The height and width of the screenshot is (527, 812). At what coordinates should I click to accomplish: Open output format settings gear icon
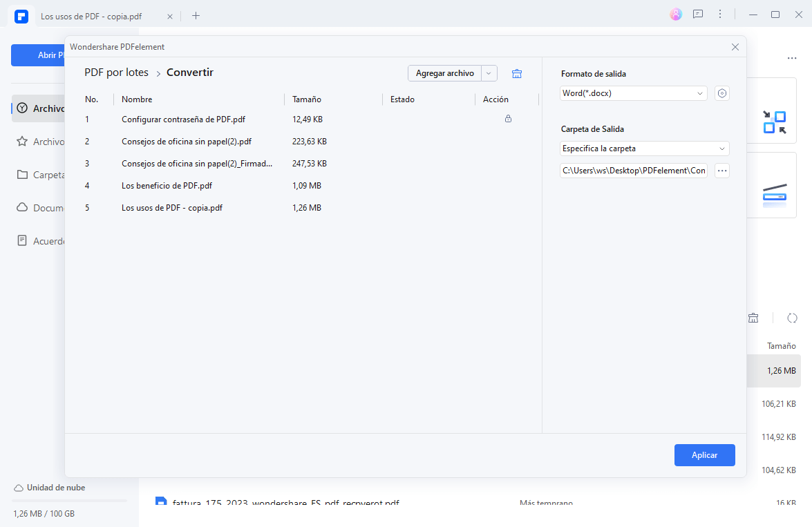click(x=722, y=93)
